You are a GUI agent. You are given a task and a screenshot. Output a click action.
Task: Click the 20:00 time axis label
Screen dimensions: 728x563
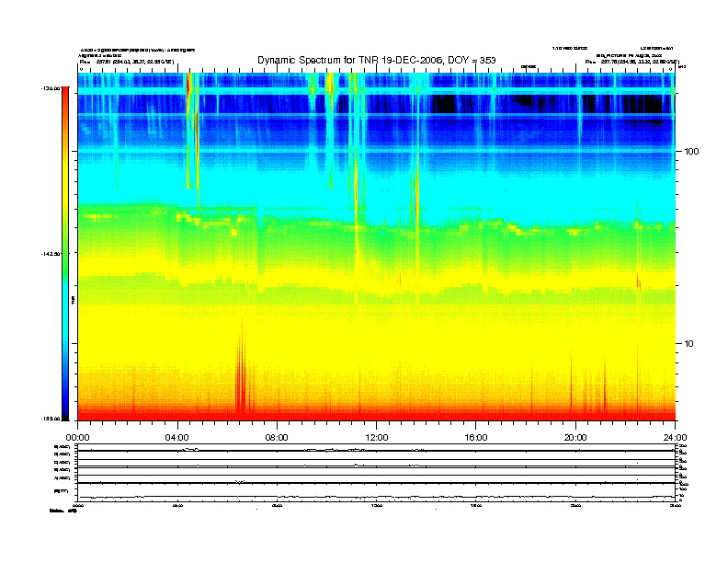pyautogui.click(x=575, y=438)
